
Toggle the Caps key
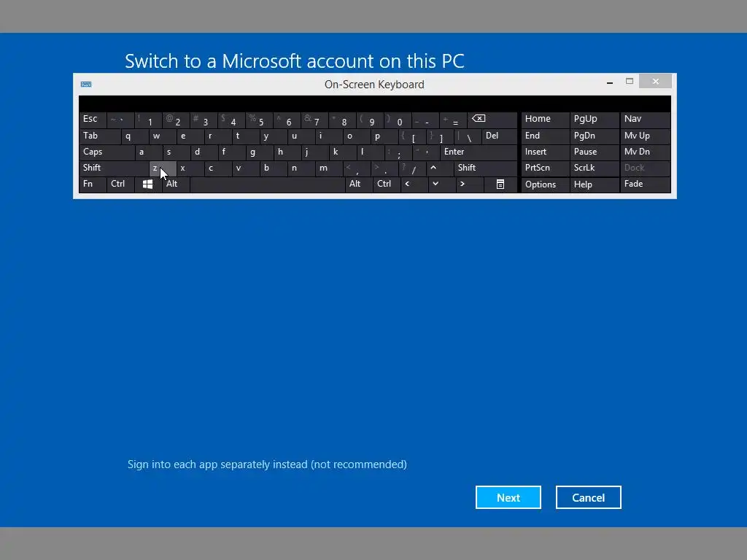tap(107, 152)
